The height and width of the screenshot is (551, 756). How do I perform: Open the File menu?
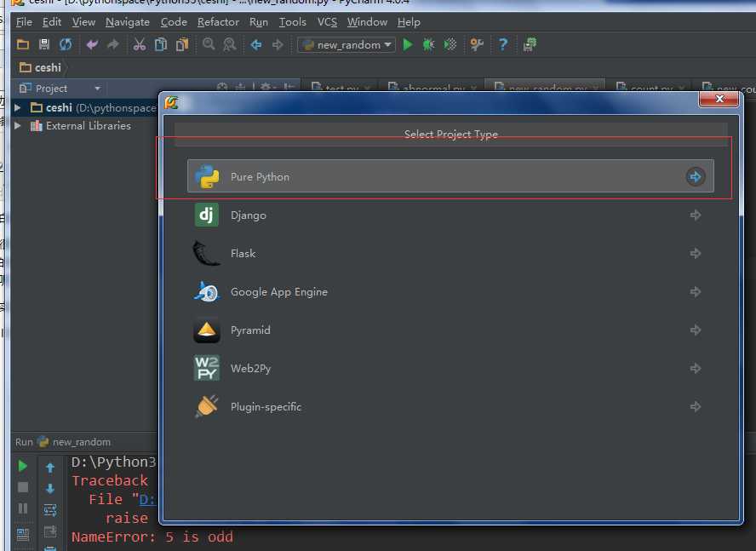(24, 22)
